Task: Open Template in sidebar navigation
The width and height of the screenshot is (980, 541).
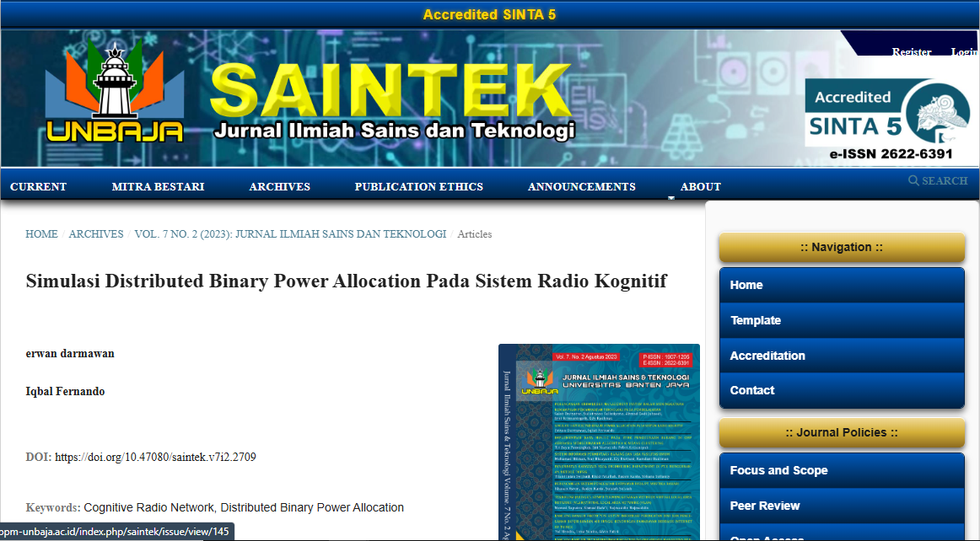Action: tap(842, 320)
